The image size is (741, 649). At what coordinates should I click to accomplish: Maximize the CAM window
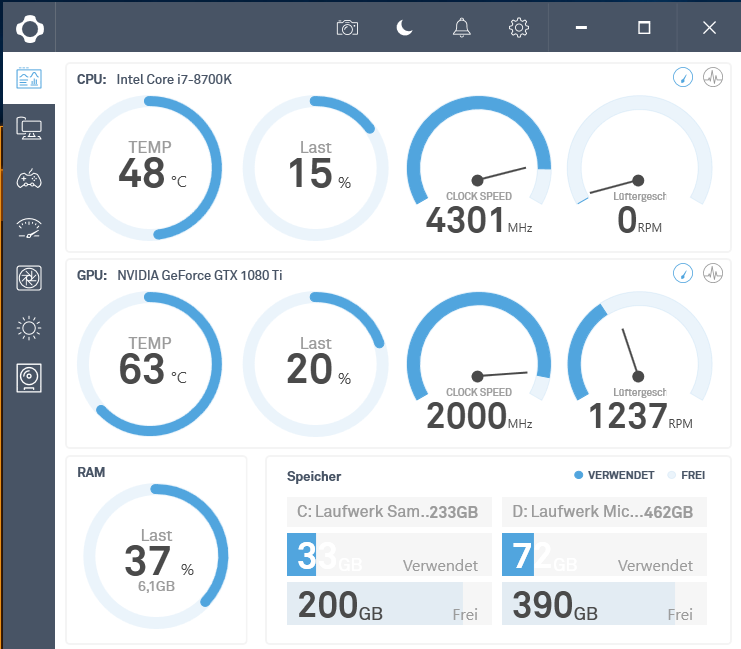[x=644, y=28]
